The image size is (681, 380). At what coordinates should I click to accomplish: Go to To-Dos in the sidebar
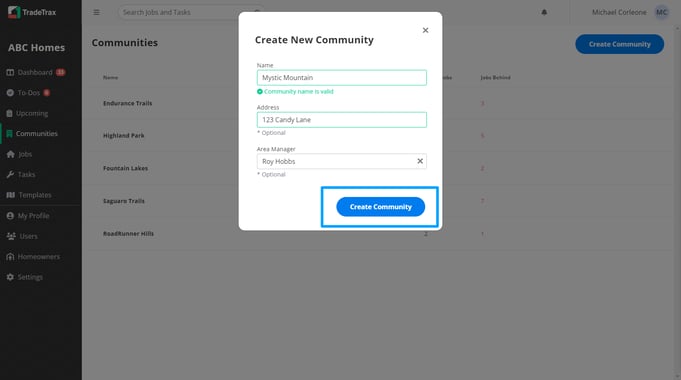[28, 93]
